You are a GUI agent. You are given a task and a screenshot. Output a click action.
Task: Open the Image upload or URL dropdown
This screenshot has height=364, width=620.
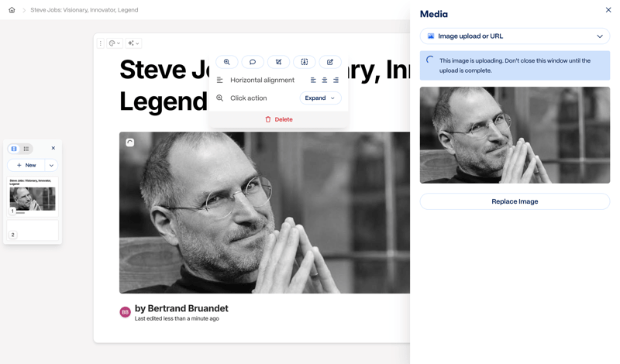[x=515, y=36]
